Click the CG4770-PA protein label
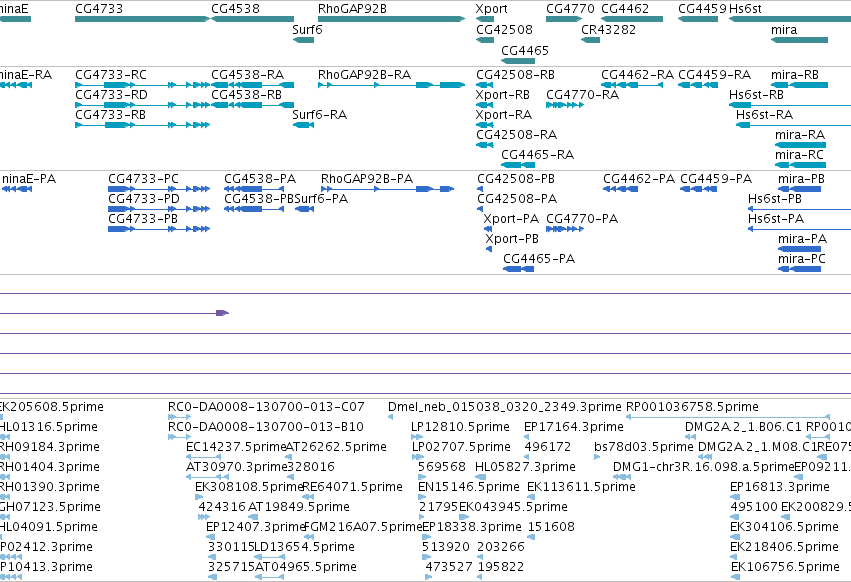The width and height of the screenshot is (851, 582). click(x=582, y=219)
